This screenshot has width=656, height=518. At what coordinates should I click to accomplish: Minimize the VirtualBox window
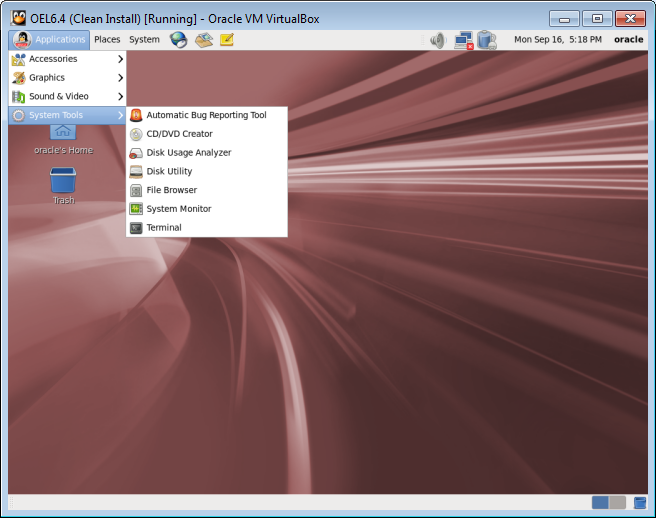[x=564, y=19]
